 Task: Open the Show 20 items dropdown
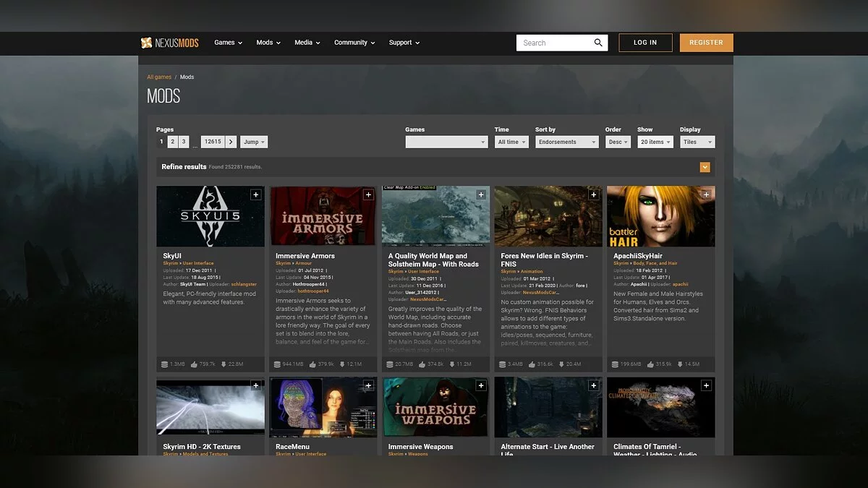point(655,142)
